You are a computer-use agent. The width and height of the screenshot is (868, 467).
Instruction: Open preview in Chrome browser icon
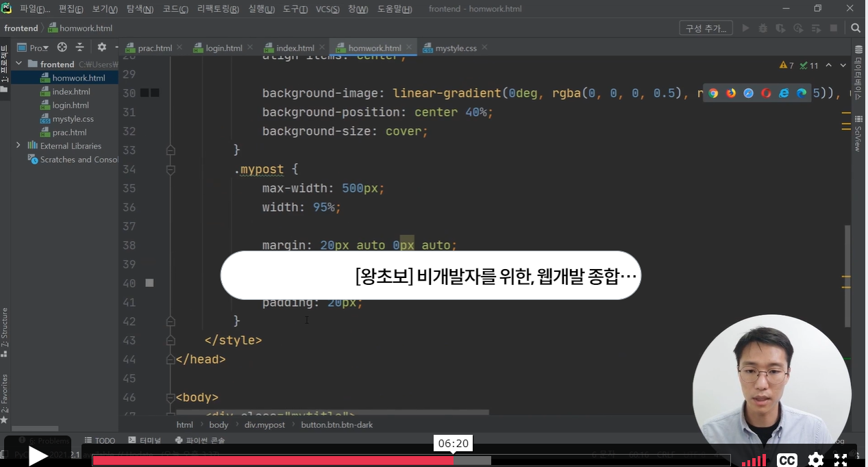713,93
